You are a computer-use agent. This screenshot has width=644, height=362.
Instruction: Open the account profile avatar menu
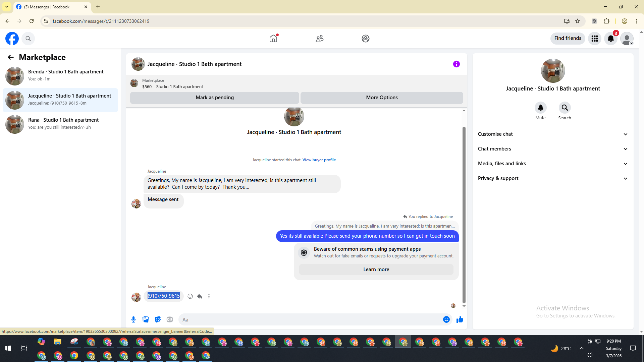pos(627,39)
